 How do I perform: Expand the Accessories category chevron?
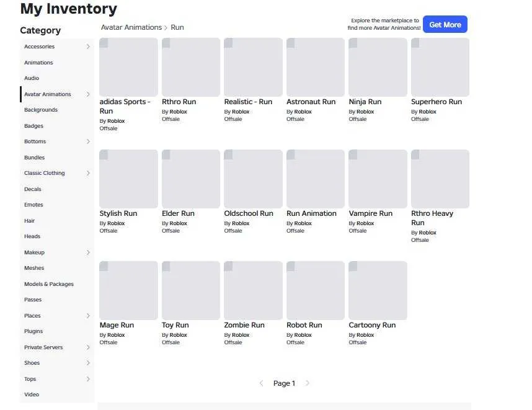[88, 47]
